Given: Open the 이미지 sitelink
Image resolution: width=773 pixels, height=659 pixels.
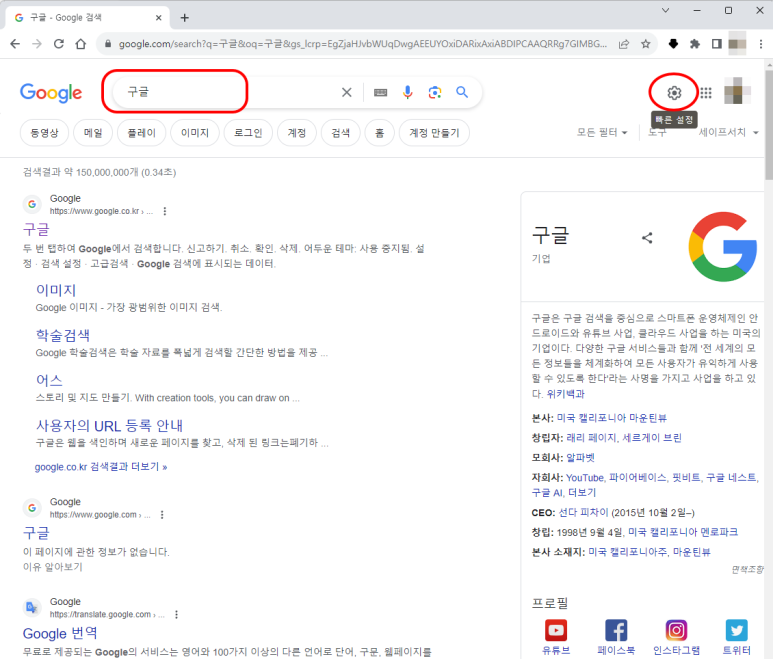Looking at the screenshot, I should point(56,290).
